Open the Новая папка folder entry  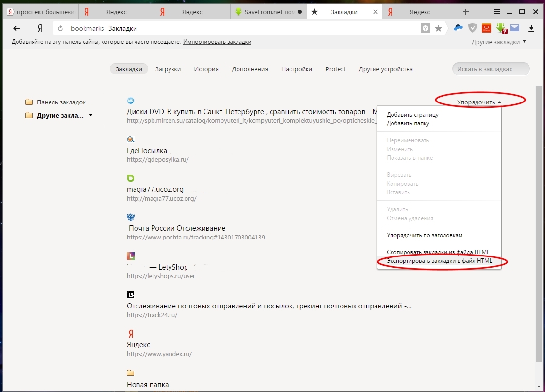148,385
